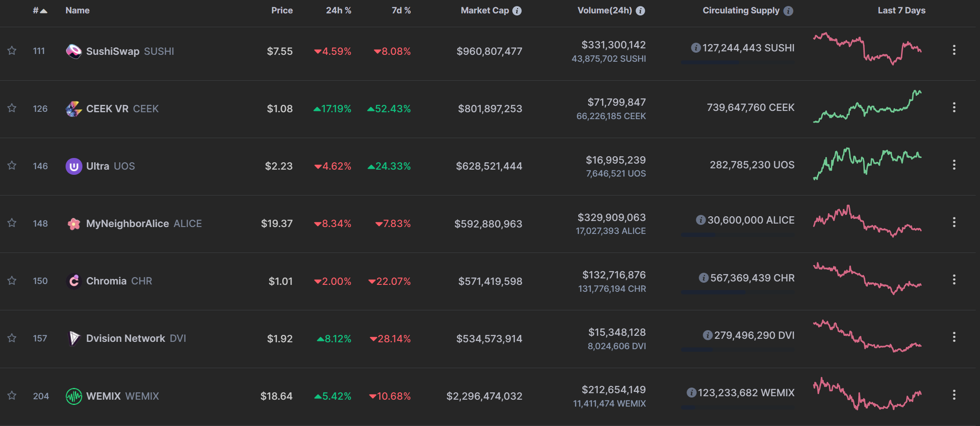
Task: Click WEMIX circulating supply progress bar
Action: 737,407
